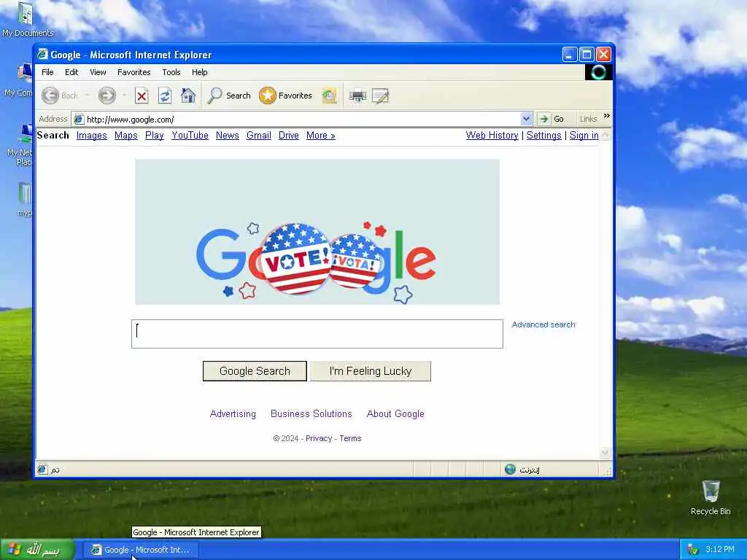Click the Privacy footer link

coord(319,438)
